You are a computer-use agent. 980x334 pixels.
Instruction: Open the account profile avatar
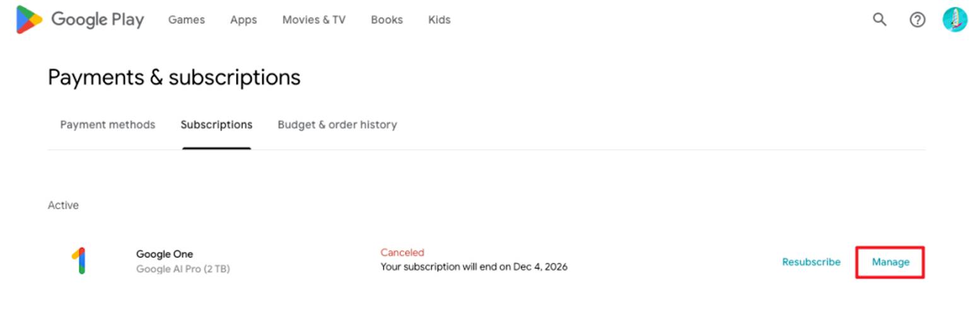[x=954, y=20]
